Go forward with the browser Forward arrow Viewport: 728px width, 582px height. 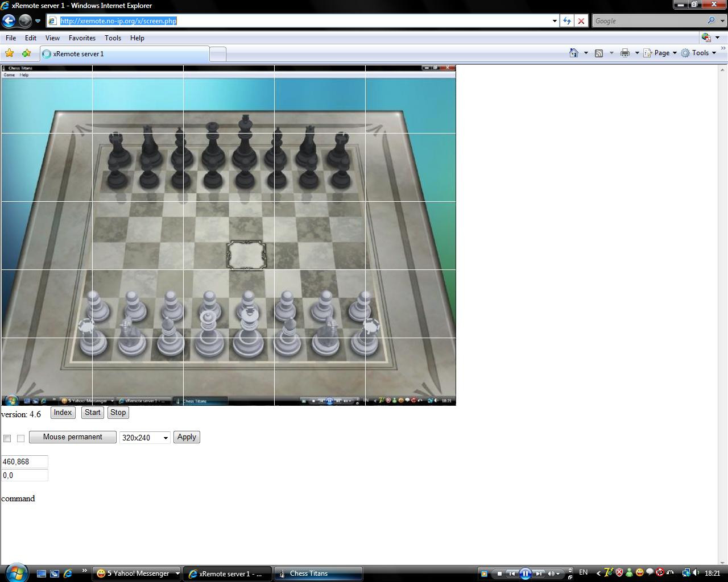(x=25, y=21)
